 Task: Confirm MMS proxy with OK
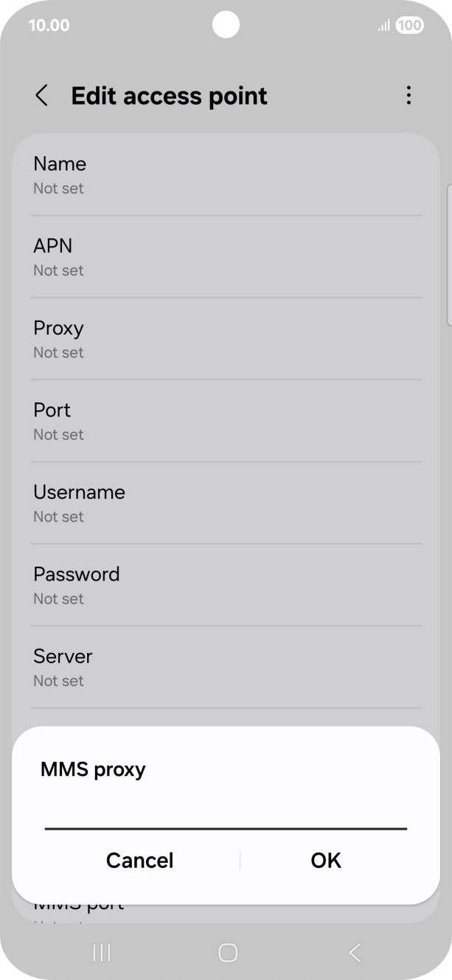(325, 860)
